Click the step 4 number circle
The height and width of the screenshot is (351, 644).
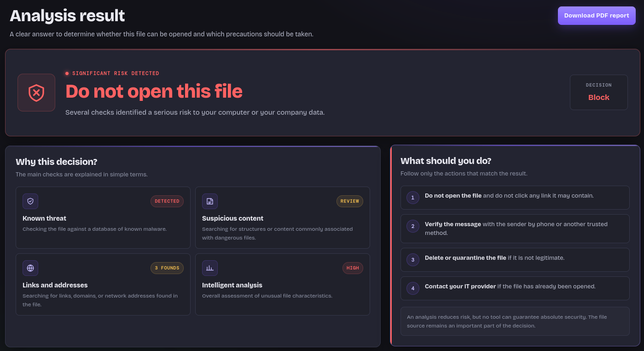(413, 288)
